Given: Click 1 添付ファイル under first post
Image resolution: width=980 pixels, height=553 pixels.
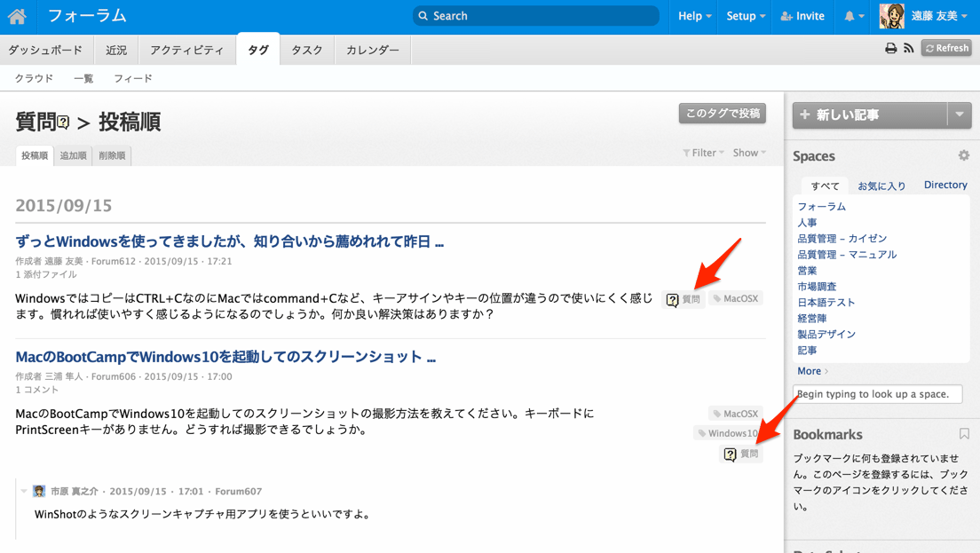Looking at the screenshot, I should (46, 274).
